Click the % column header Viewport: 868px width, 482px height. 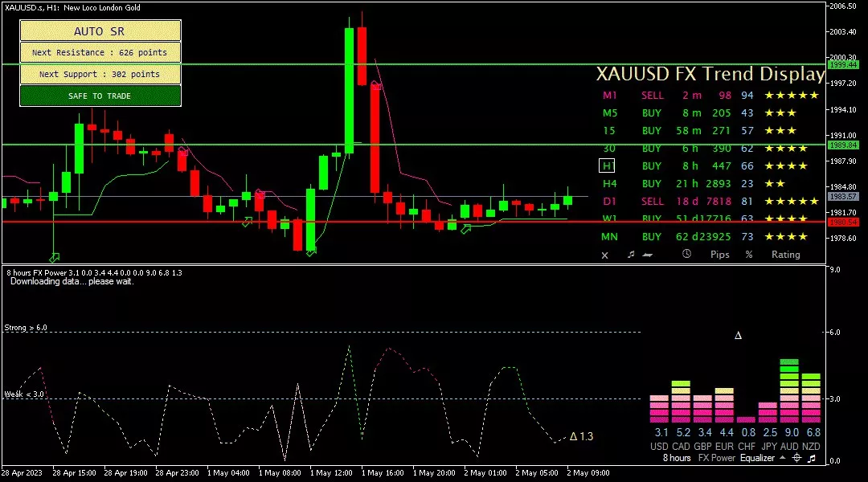click(x=749, y=255)
